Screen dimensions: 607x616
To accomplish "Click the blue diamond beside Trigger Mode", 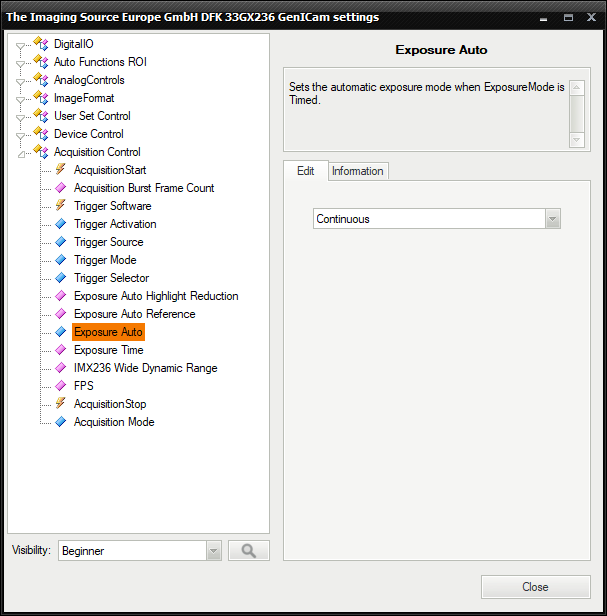I will click(x=61, y=260).
